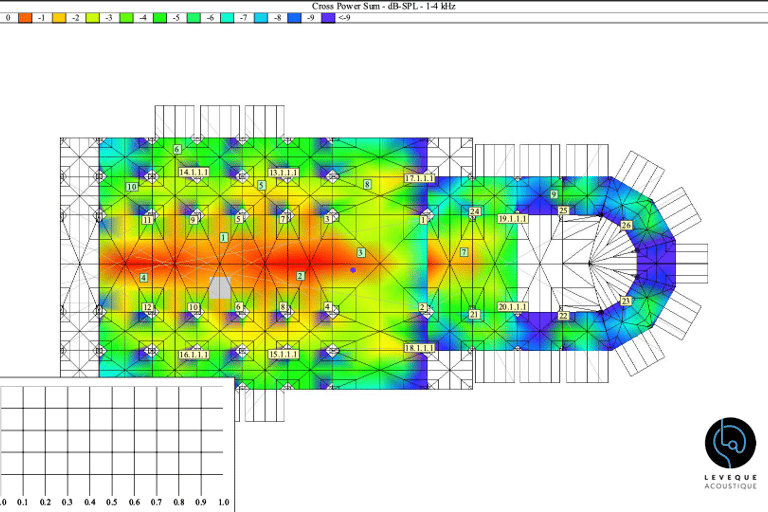Click green listener marker 10
Viewport: 768px width, 512px height.
click(132, 187)
